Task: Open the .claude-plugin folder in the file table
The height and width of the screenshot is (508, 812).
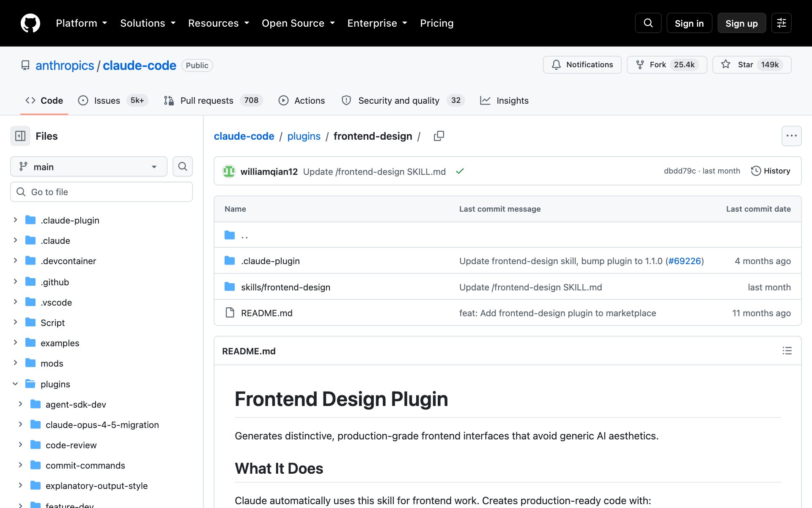Action: pyautogui.click(x=270, y=261)
